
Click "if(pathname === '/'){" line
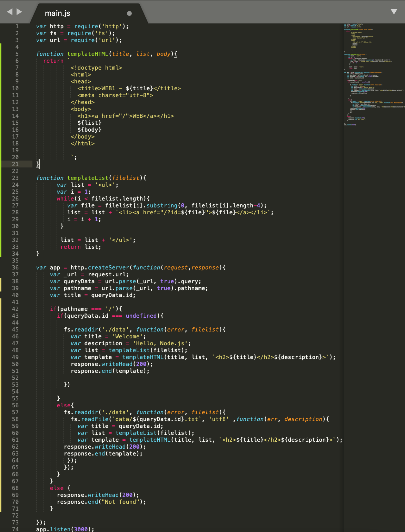[86, 309]
